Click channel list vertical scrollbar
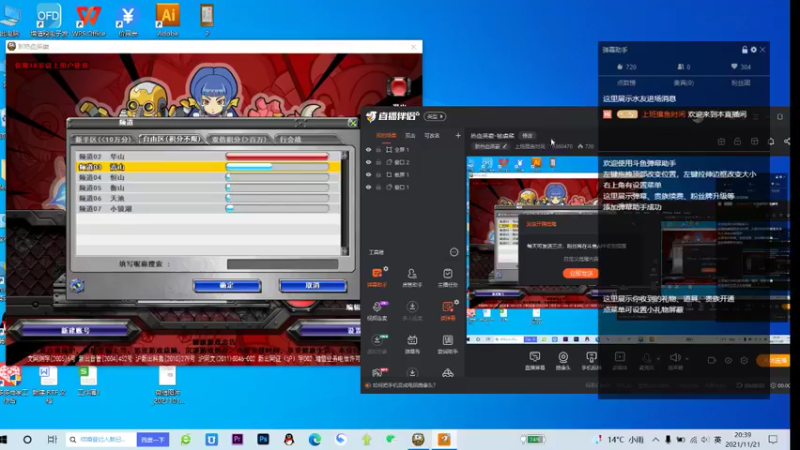 [x=345, y=203]
